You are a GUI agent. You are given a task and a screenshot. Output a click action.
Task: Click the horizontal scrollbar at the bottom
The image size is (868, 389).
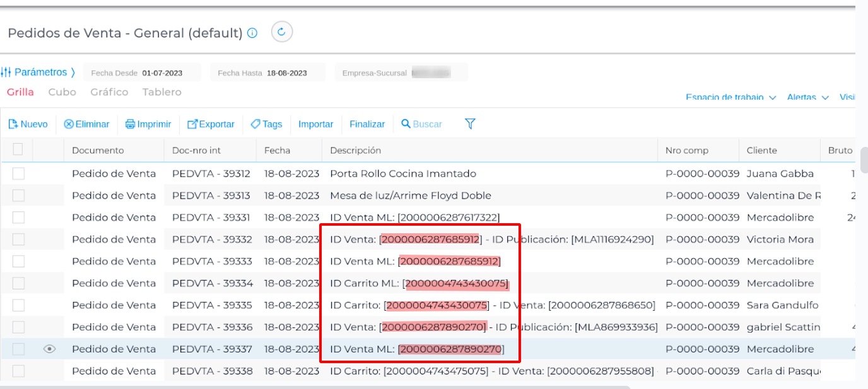(315, 386)
